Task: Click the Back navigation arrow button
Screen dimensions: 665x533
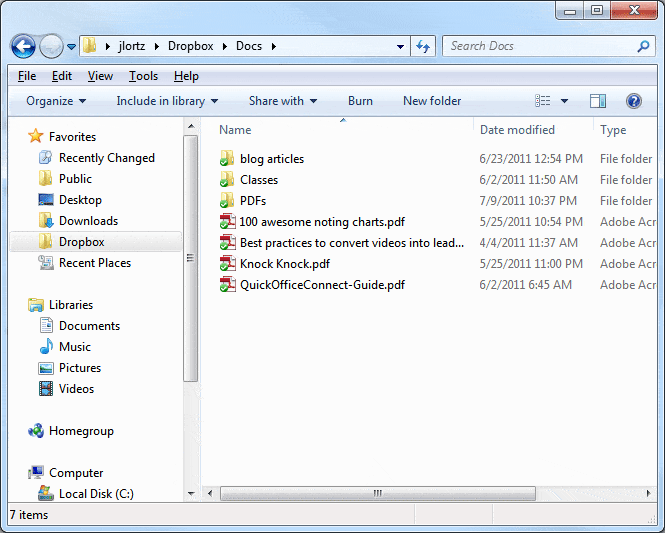Action: coord(23,46)
